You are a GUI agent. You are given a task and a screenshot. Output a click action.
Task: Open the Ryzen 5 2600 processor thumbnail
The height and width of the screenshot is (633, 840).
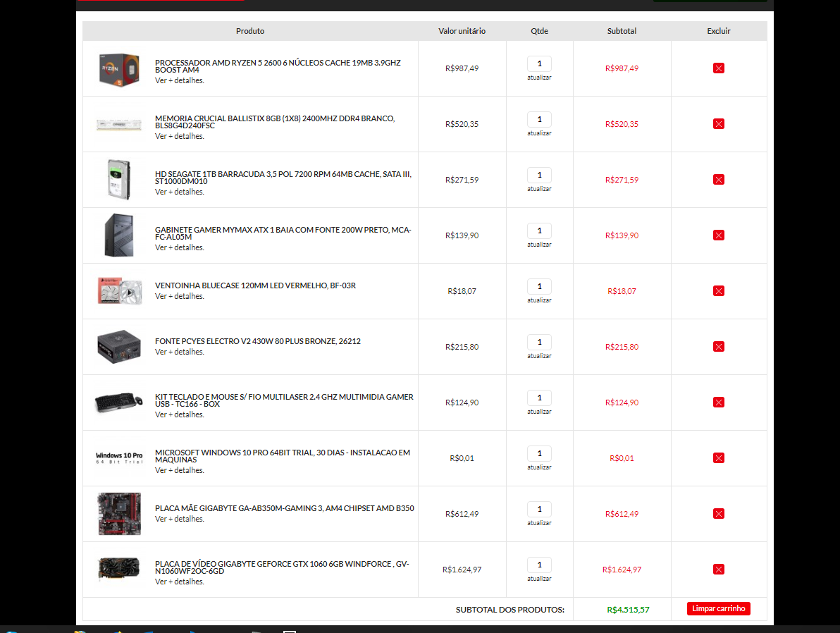coord(119,69)
